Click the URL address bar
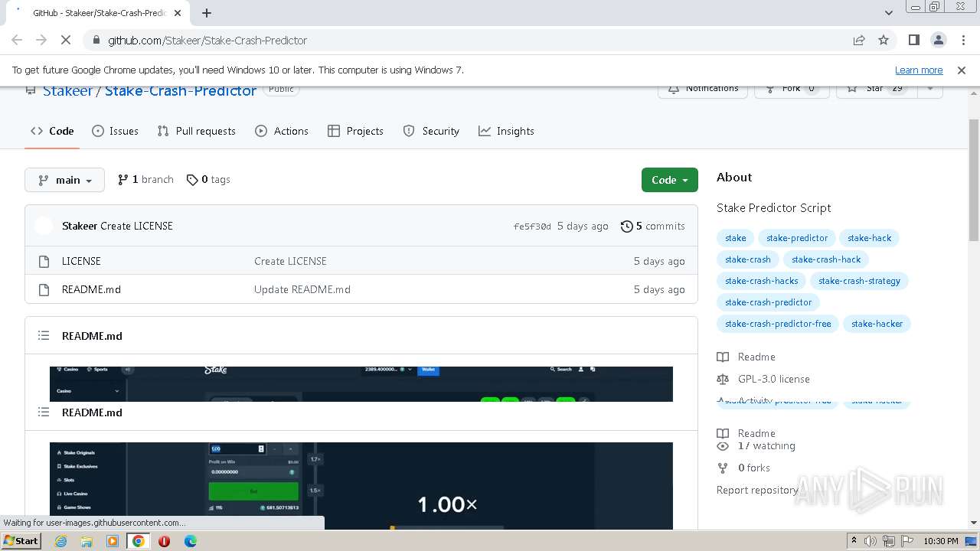 click(467, 41)
